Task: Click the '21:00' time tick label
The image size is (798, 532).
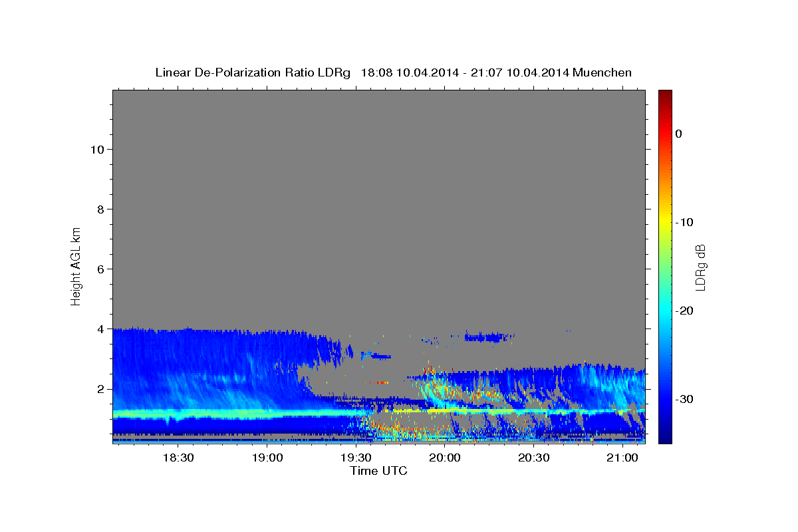Action: (x=622, y=458)
